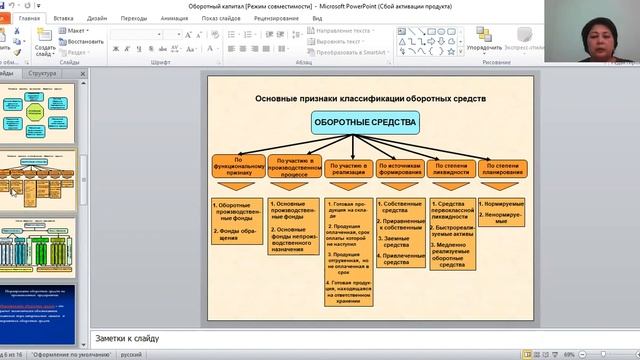
Task: Click the Decrease Indent icon
Action: [x=269, y=35]
